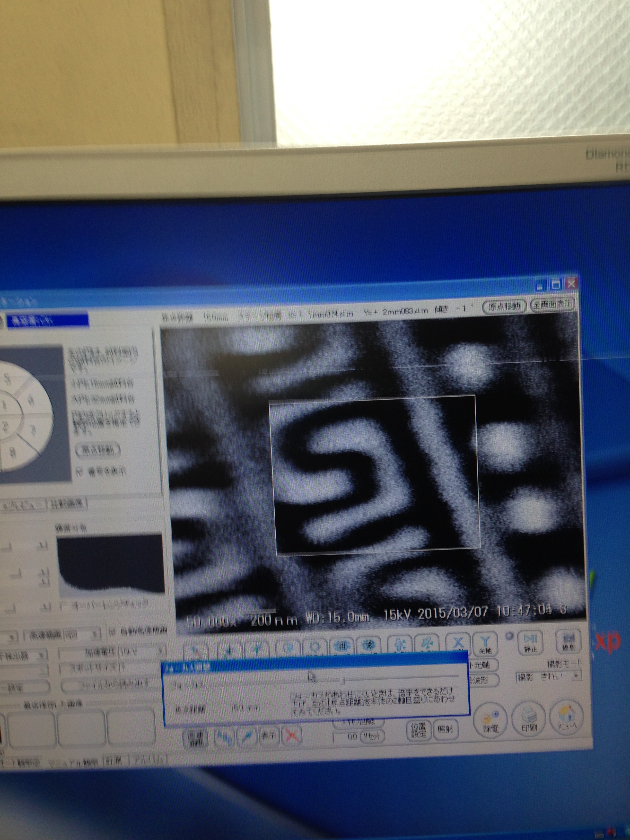Toggle the 自動高速描画 checkbox

(112, 632)
